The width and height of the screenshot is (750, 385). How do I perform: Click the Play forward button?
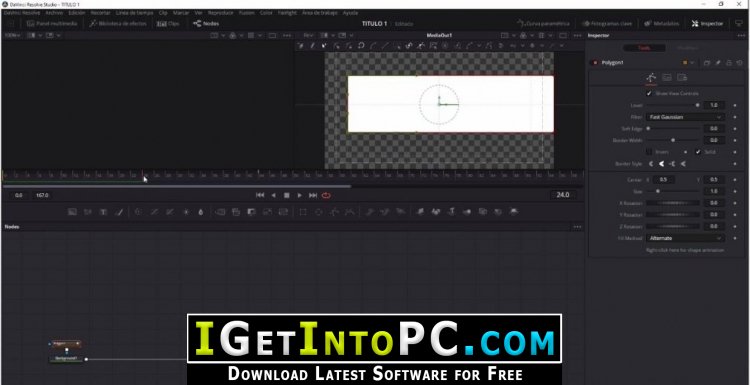(299, 195)
